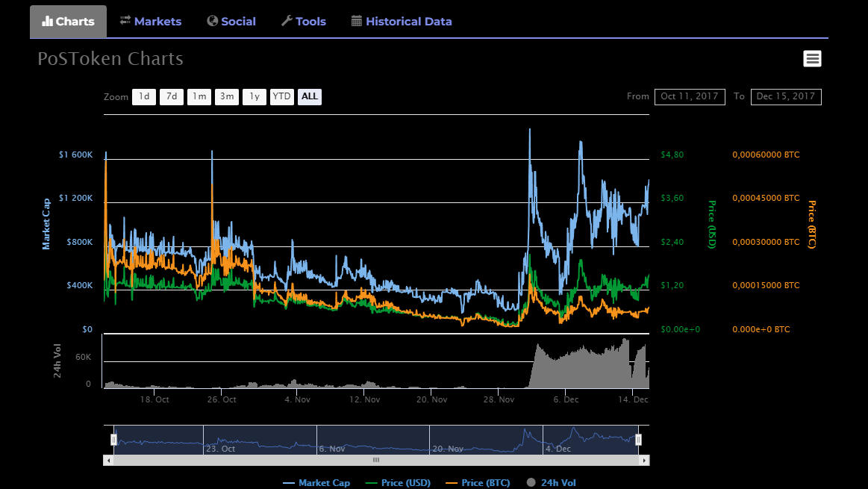Image resolution: width=868 pixels, height=489 pixels.
Task: Select the ALL zoom range
Action: point(310,96)
